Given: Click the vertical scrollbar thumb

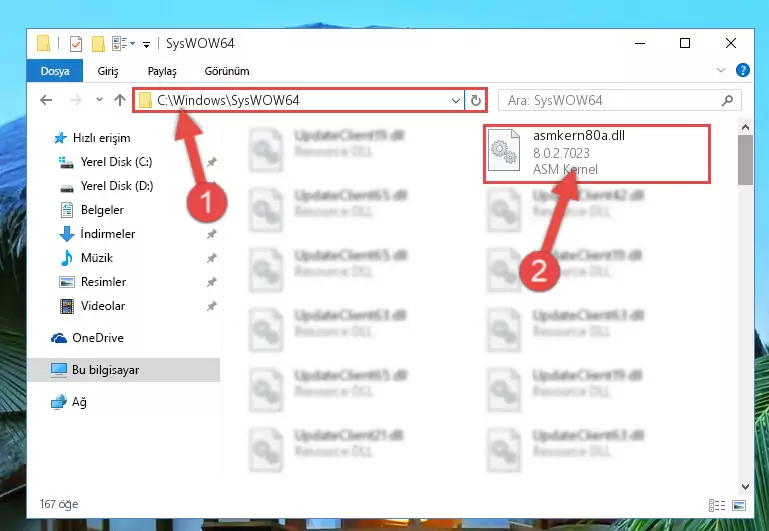Looking at the screenshot, I should point(745,160).
